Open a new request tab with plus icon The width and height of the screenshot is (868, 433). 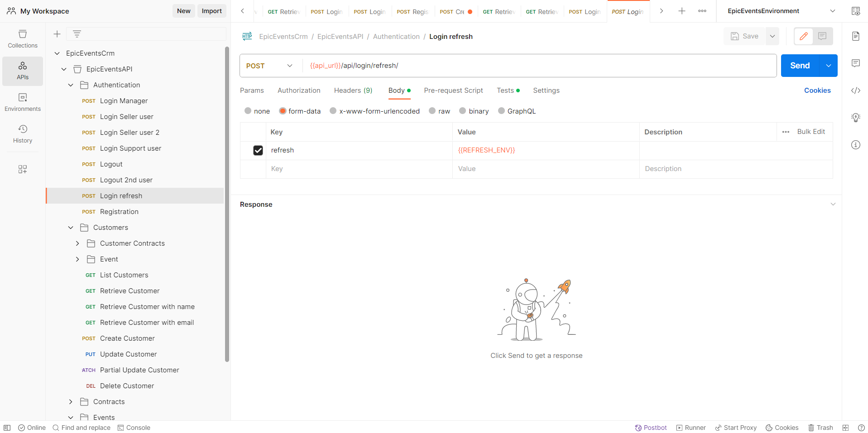(x=681, y=11)
